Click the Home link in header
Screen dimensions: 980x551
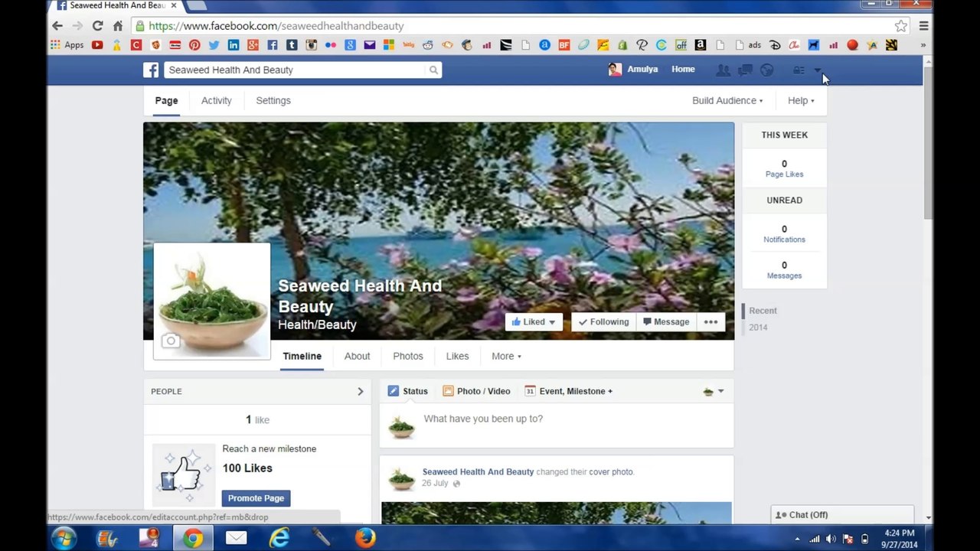(x=683, y=69)
